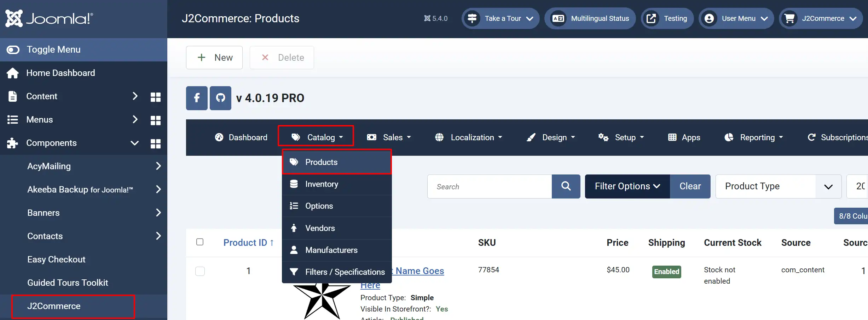Open the Design menu
868x320 pixels.
[551, 137]
